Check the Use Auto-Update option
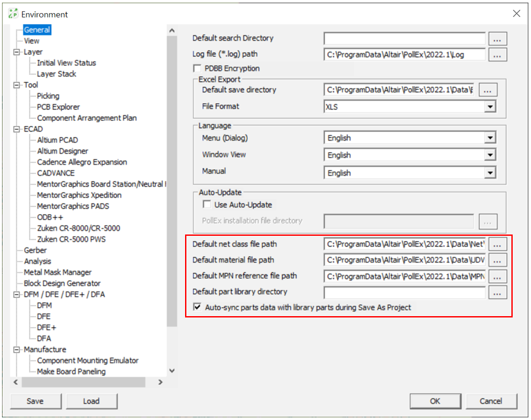This screenshot has height=420, width=531. (207, 205)
